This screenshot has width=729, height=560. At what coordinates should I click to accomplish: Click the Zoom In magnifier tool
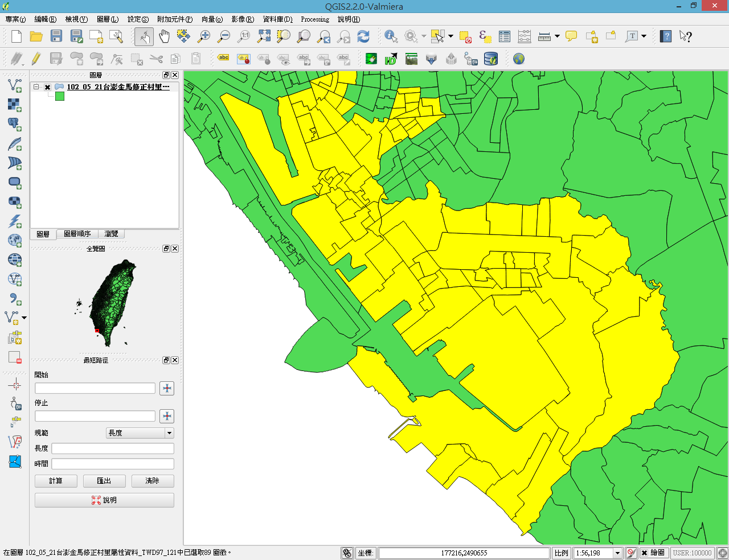pos(203,36)
